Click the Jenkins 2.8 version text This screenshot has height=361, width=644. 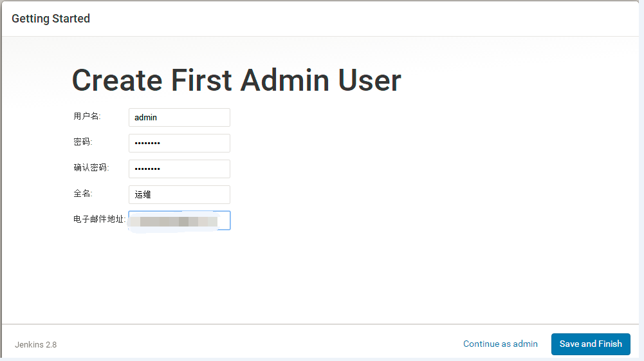(35, 344)
